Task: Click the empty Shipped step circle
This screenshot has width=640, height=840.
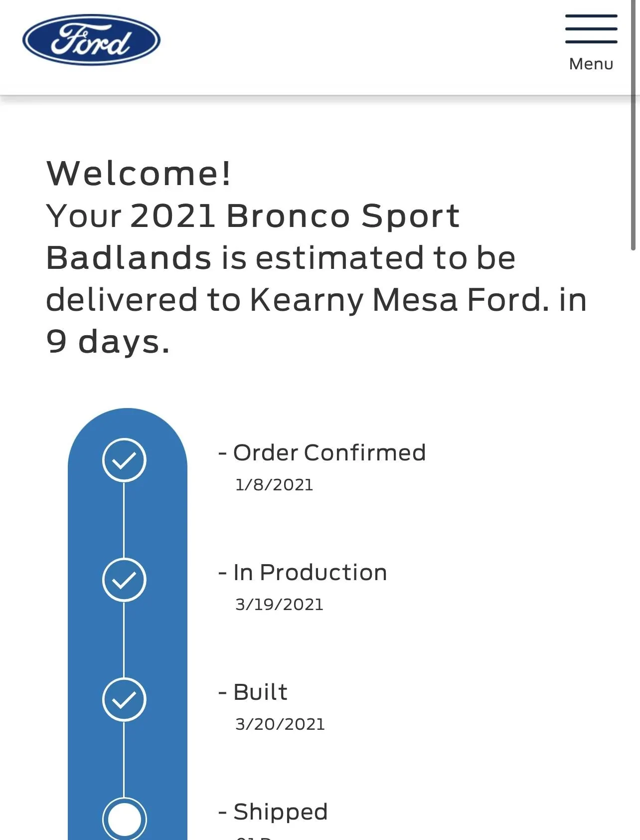Action: [124, 819]
